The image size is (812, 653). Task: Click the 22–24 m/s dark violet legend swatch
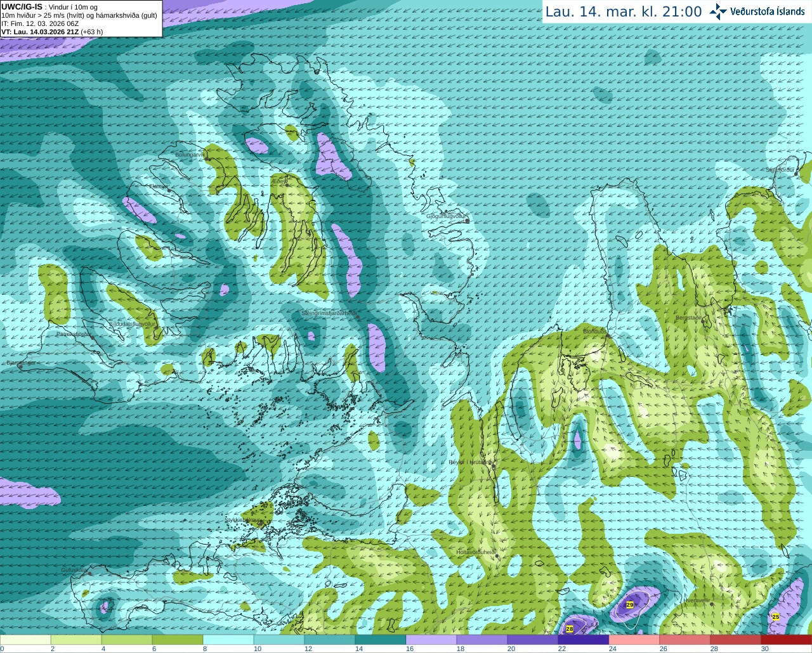pyautogui.click(x=584, y=640)
